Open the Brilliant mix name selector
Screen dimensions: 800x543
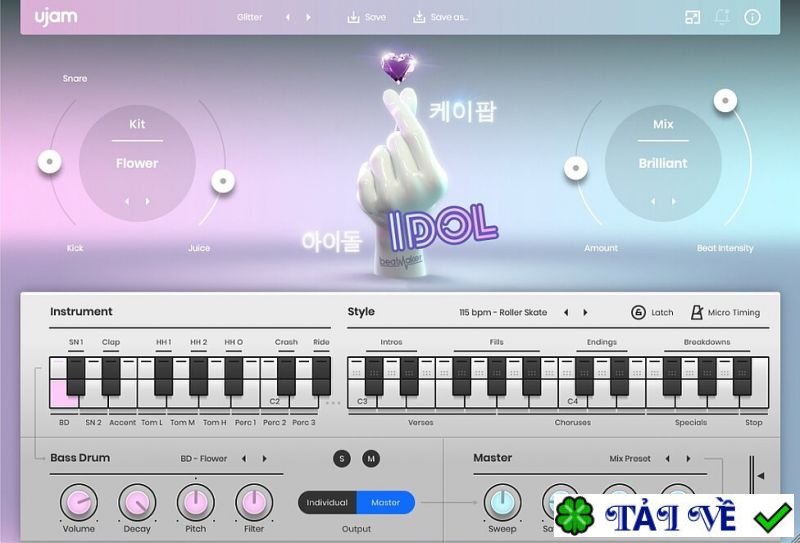coord(663,163)
